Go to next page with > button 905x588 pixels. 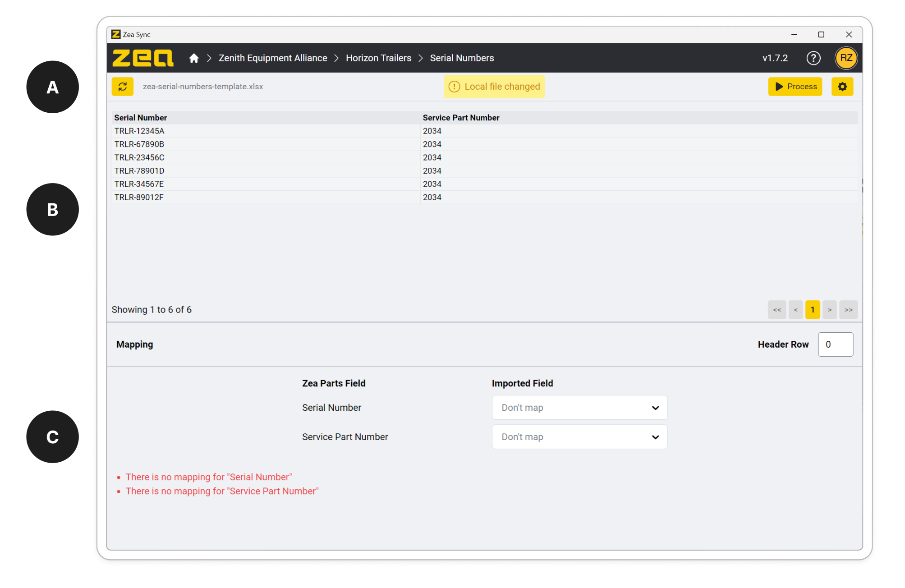coord(829,310)
